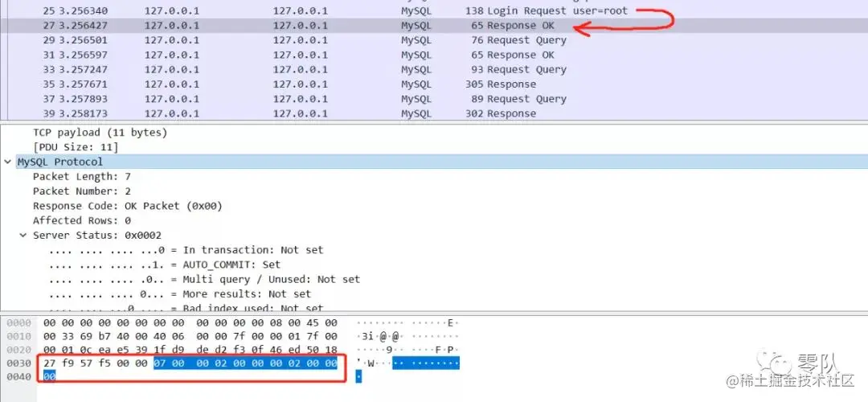This screenshot has width=868, height=402.
Task: Select the Packet Length: 7 field
Action: [x=81, y=177]
